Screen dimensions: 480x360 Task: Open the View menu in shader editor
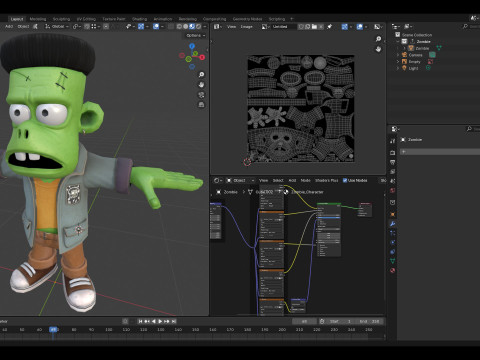[x=263, y=180]
